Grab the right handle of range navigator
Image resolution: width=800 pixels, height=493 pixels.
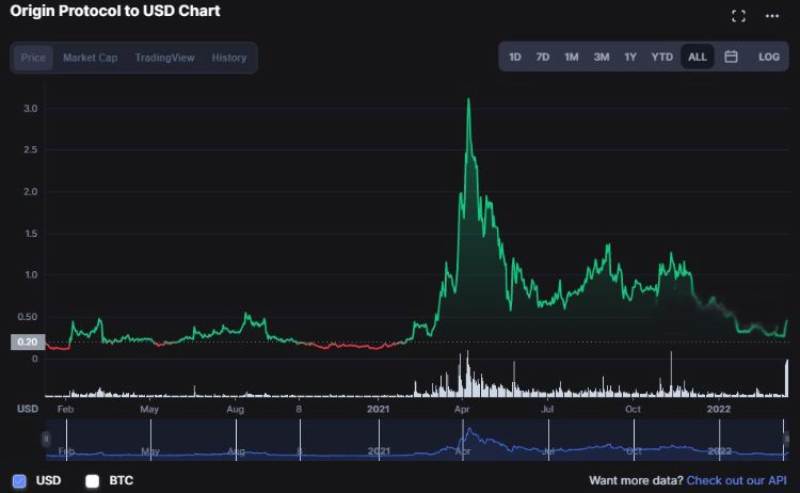[786, 438]
